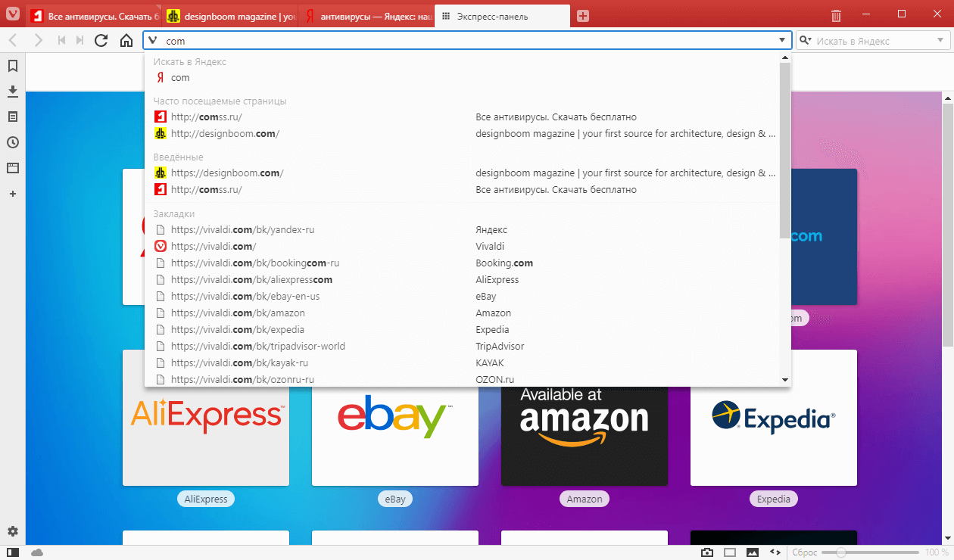The width and height of the screenshot is (954, 560).
Task: Click the address bar input field
Action: click(x=467, y=41)
